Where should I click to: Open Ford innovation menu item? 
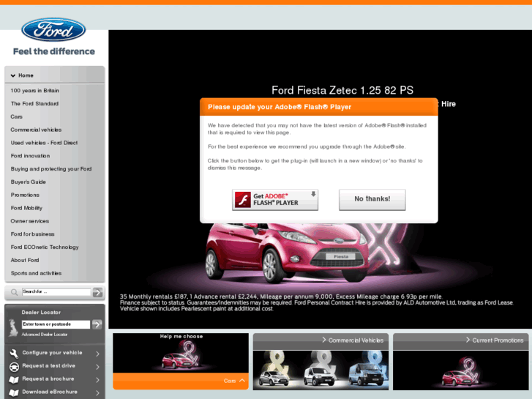(30, 156)
